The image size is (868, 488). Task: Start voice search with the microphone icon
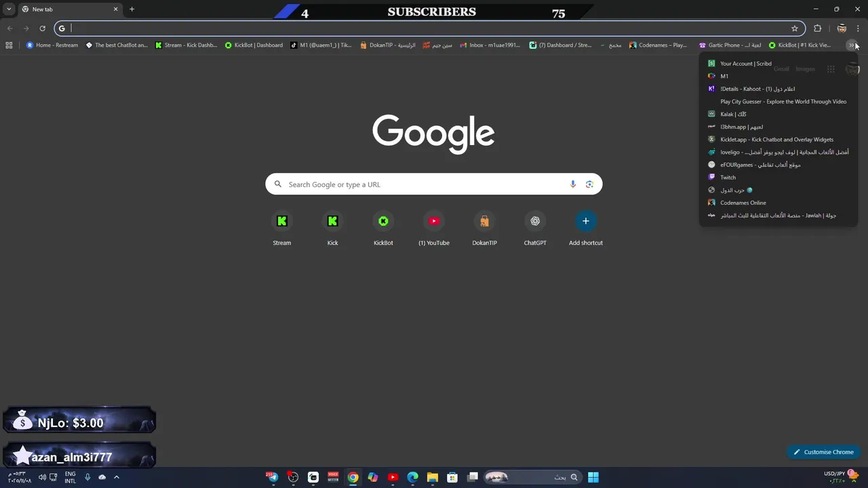(x=573, y=184)
